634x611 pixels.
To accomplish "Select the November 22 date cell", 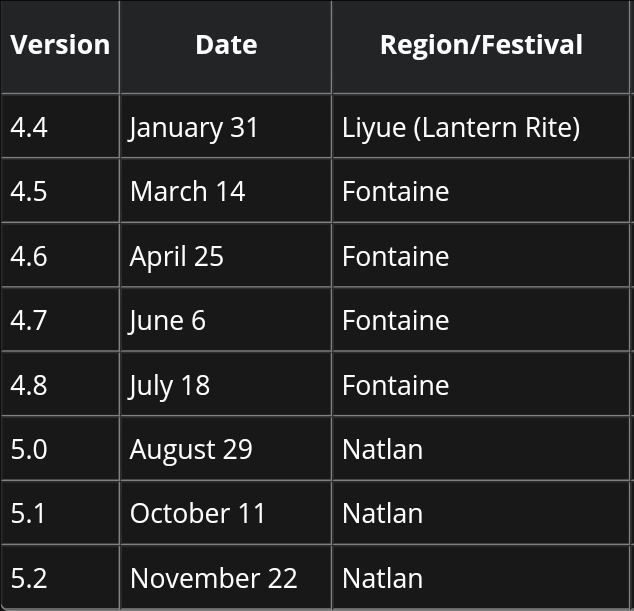I will coord(226,577).
